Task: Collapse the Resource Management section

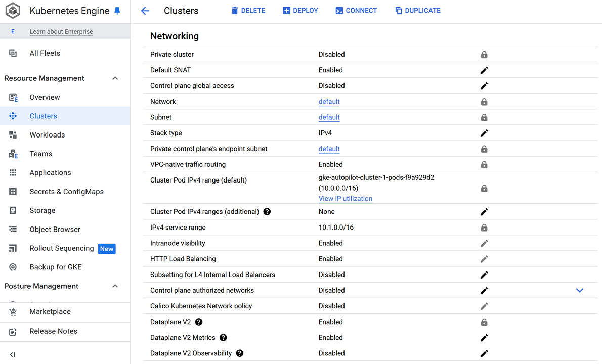Action: 115,78
